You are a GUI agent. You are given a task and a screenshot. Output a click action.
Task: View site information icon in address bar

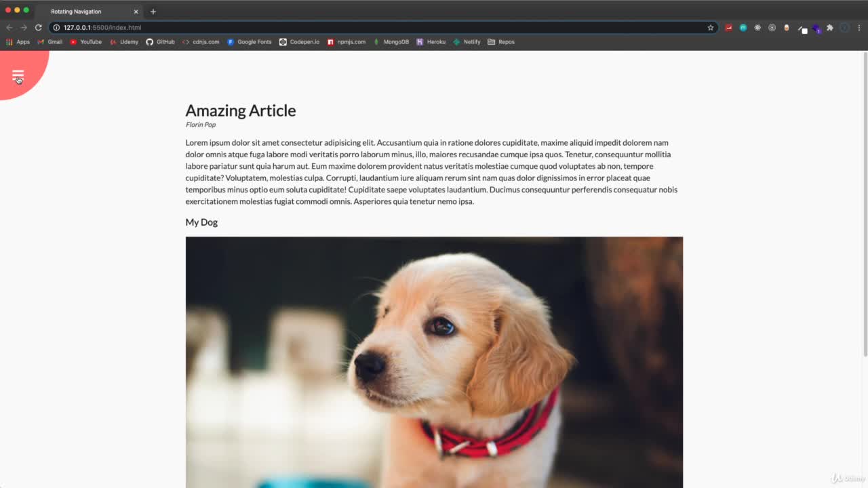(56, 28)
